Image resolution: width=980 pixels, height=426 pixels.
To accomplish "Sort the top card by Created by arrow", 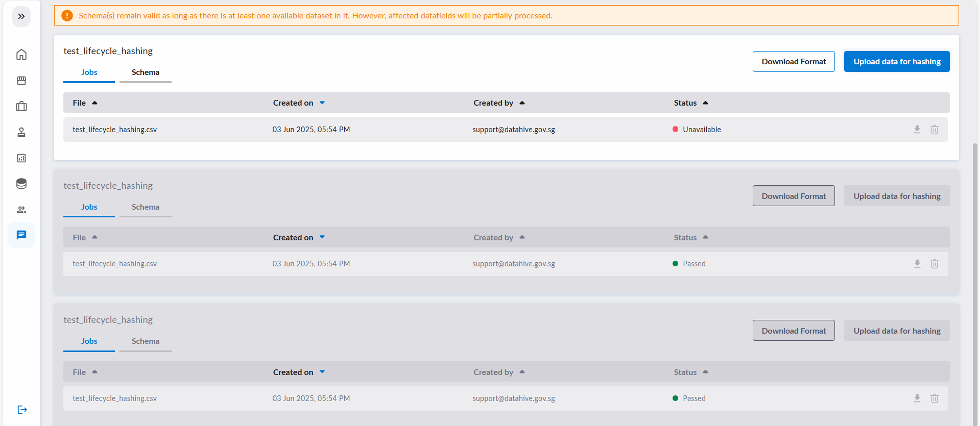I will [522, 103].
